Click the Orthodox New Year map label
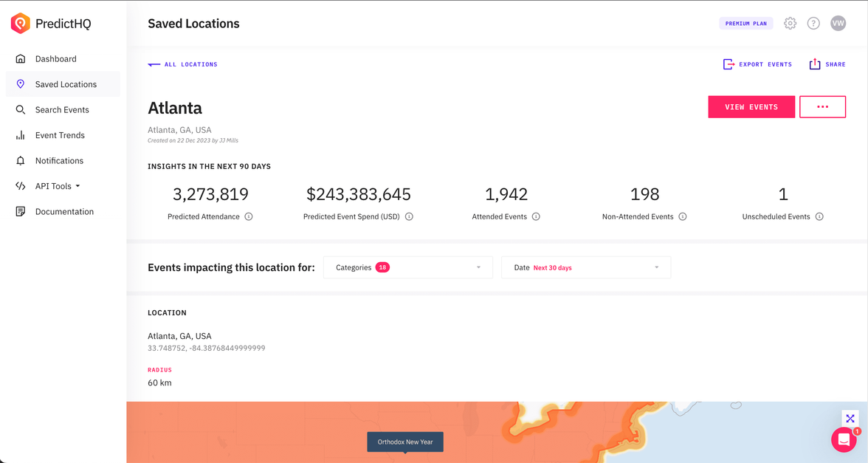 click(x=405, y=442)
